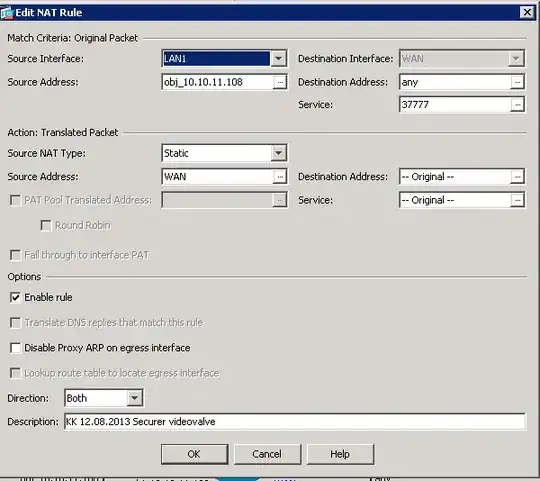
Task: Expand the Direction Both dropdown
Action: point(134,398)
